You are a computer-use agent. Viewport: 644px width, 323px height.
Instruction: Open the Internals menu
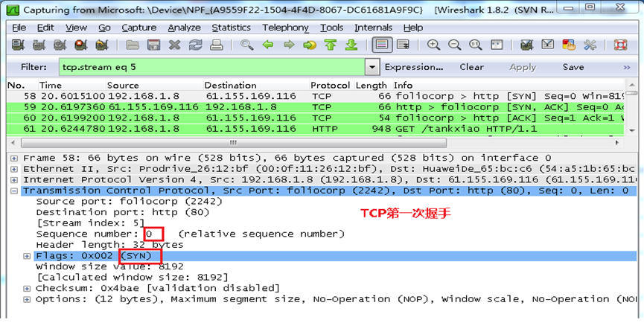pos(373,28)
